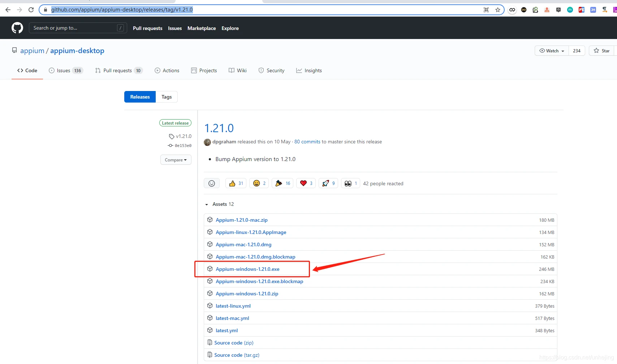The image size is (617, 364).
Task: Click zip file icon beside Source code (zip)
Action: (210, 342)
